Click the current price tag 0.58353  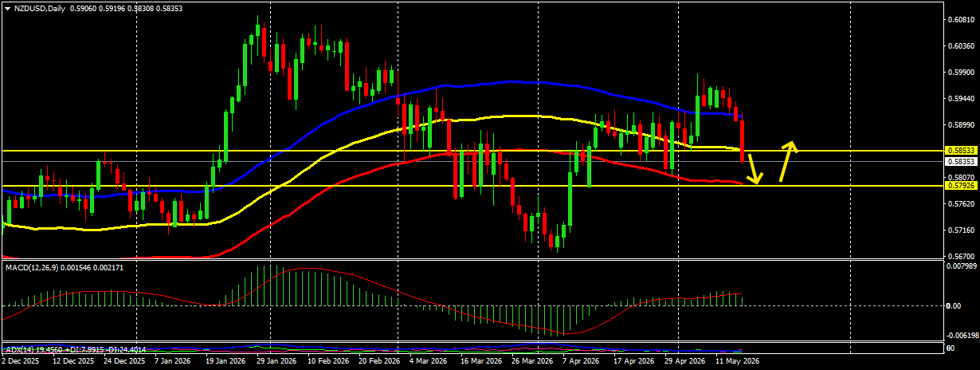pyautogui.click(x=958, y=161)
